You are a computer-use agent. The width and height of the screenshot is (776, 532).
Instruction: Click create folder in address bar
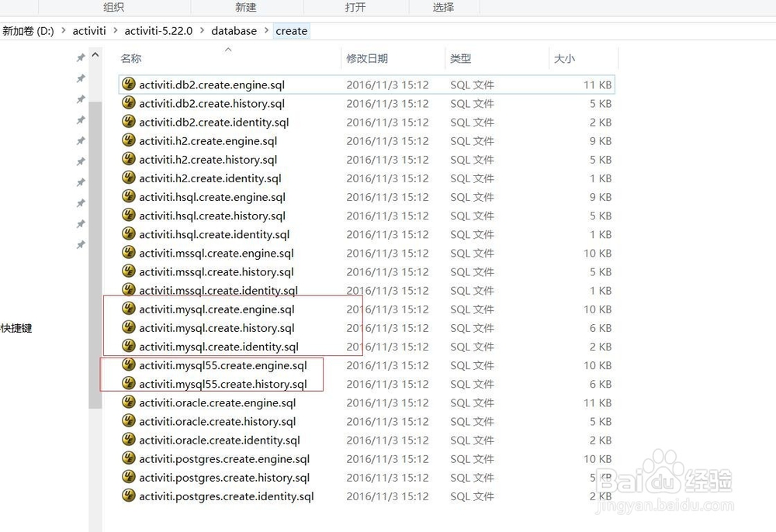click(x=292, y=31)
